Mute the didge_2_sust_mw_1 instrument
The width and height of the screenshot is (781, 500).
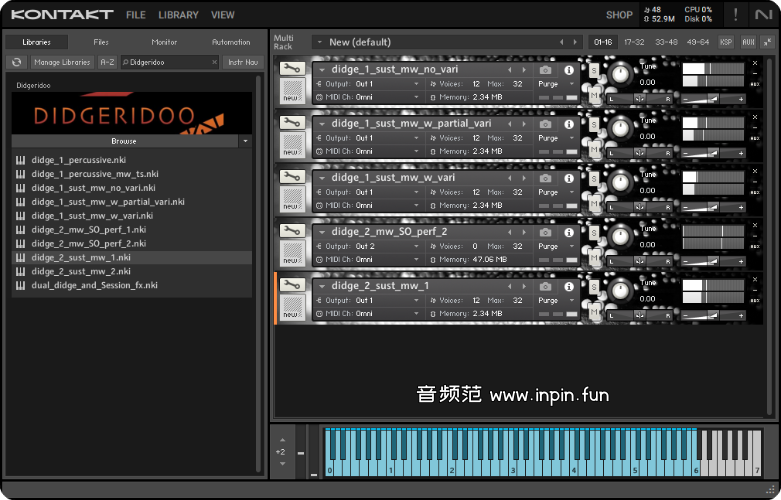[594, 313]
